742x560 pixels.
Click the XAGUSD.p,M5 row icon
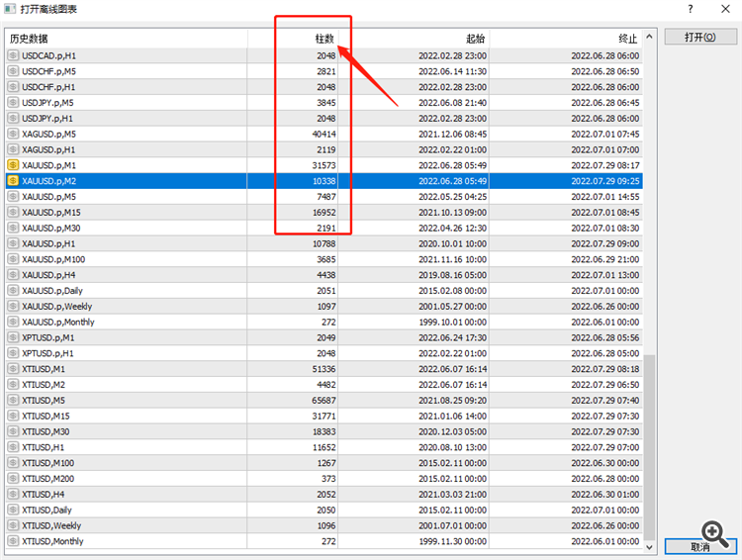pyautogui.click(x=13, y=134)
